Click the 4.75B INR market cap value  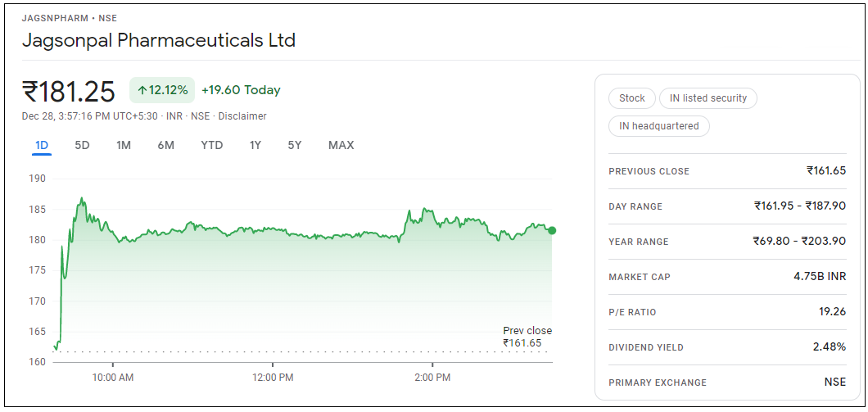tap(820, 276)
